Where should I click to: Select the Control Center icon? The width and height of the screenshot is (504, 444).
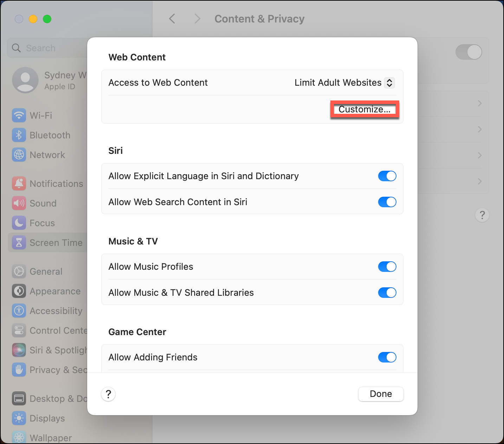(x=19, y=330)
